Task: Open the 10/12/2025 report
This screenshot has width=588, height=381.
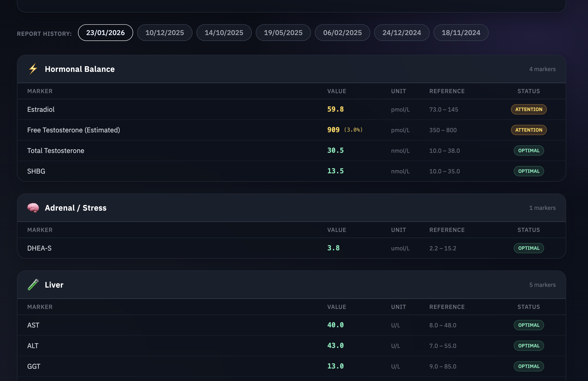Action: [165, 33]
